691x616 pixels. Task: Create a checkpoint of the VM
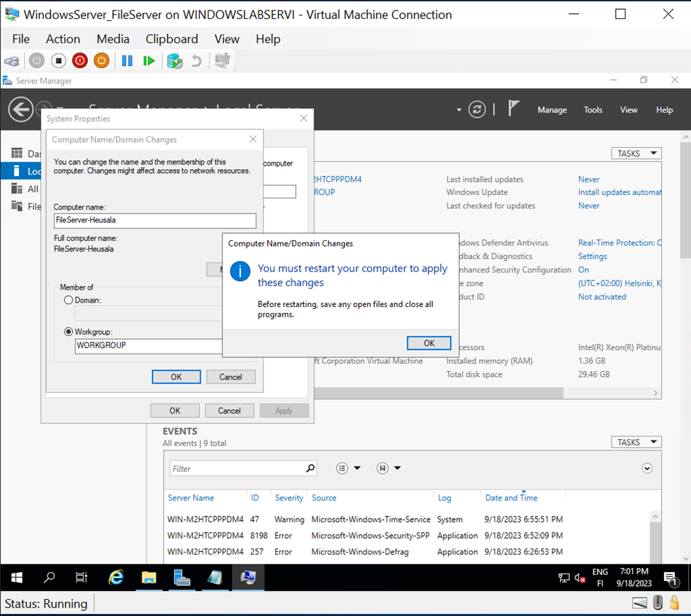[176, 61]
